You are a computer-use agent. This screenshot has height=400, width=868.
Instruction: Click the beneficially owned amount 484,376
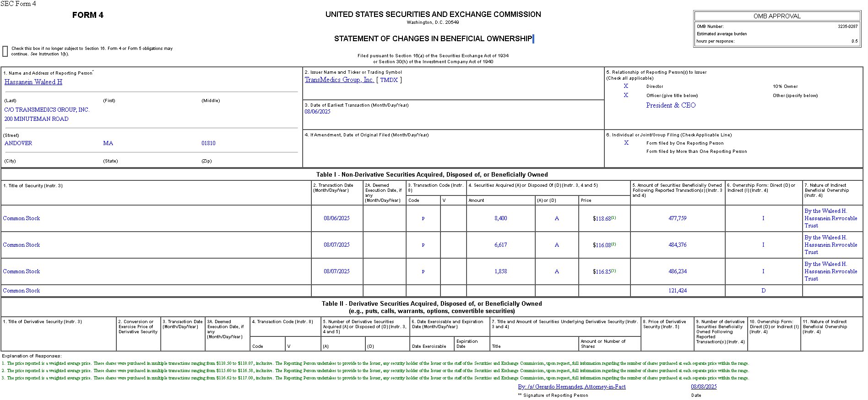coord(678,245)
